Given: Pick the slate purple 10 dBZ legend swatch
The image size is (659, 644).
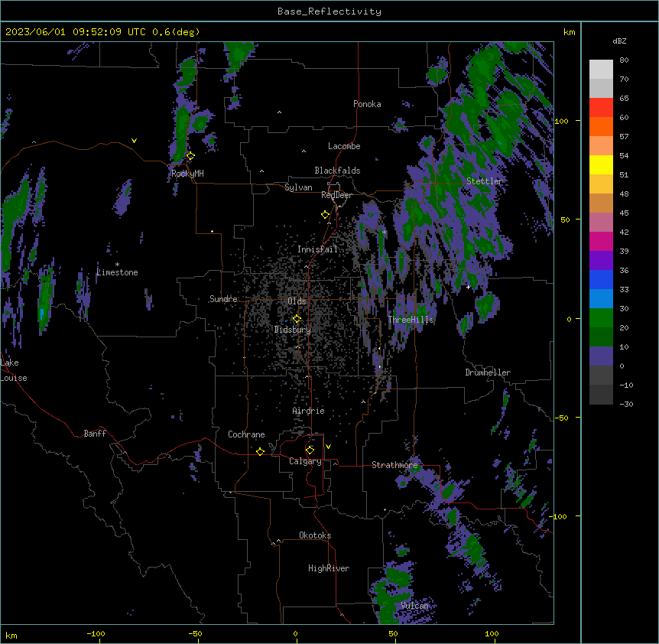Looking at the screenshot, I should pyautogui.click(x=601, y=356).
